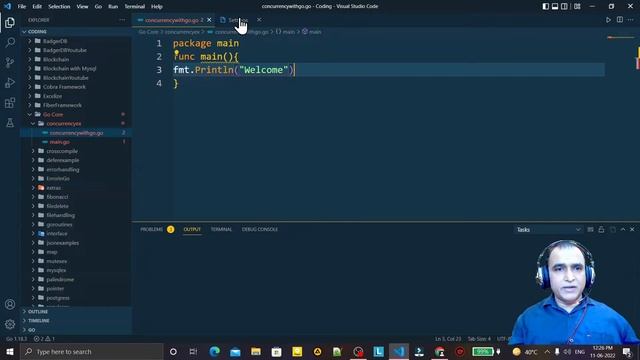
Task: Click the Tab Size 4 status entry
Action: coord(479,339)
